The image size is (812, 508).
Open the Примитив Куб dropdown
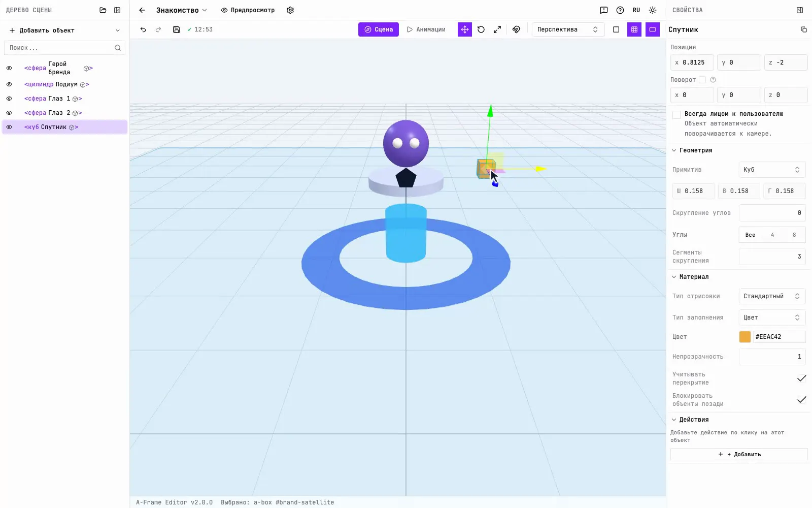[x=772, y=170]
